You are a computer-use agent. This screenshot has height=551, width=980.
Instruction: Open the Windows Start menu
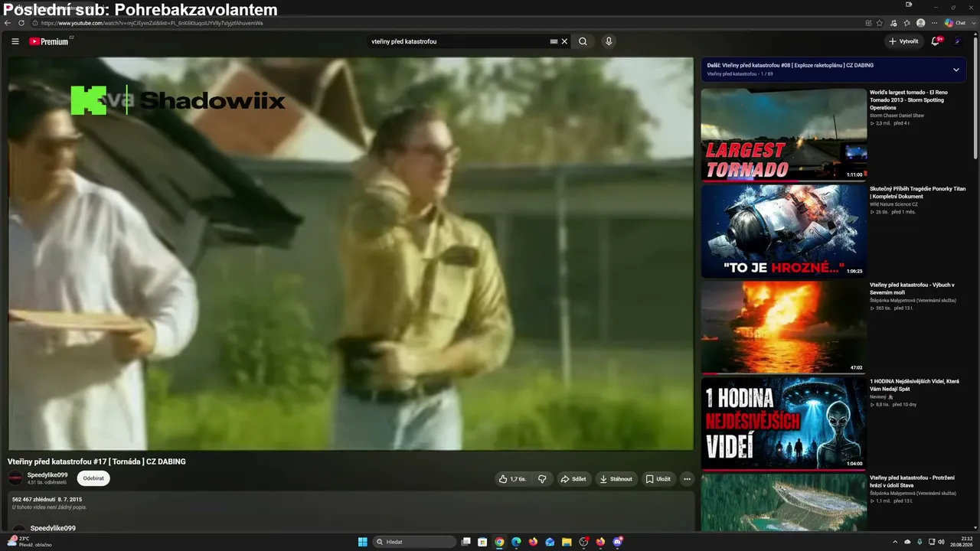point(363,542)
